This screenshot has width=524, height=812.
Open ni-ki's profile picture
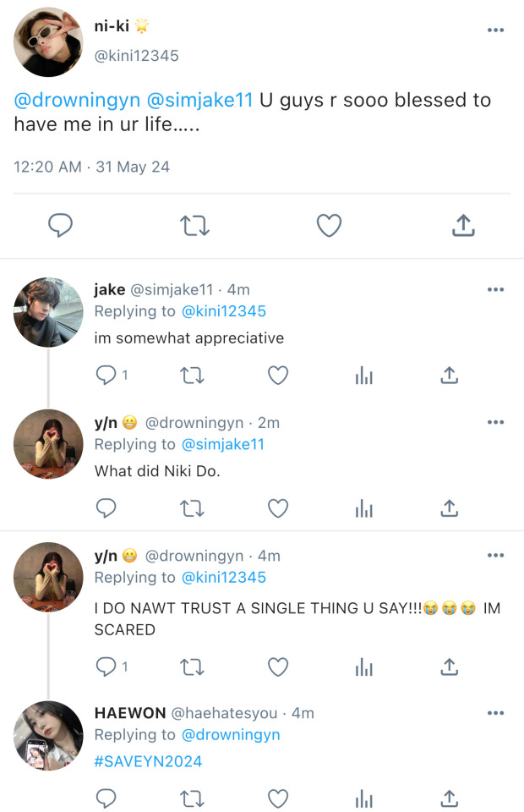pyautogui.click(x=48, y=43)
